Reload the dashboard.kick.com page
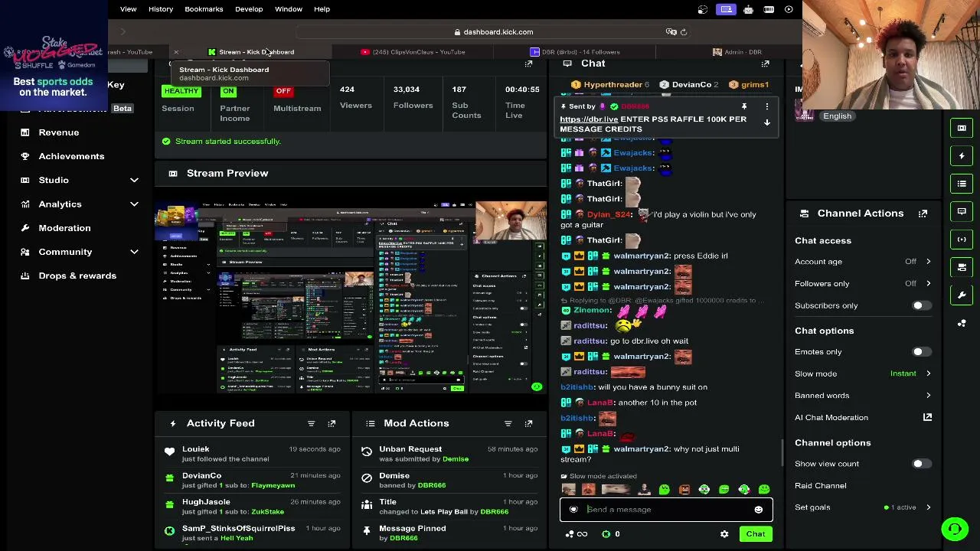980x551 pixels. pos(684,32)
